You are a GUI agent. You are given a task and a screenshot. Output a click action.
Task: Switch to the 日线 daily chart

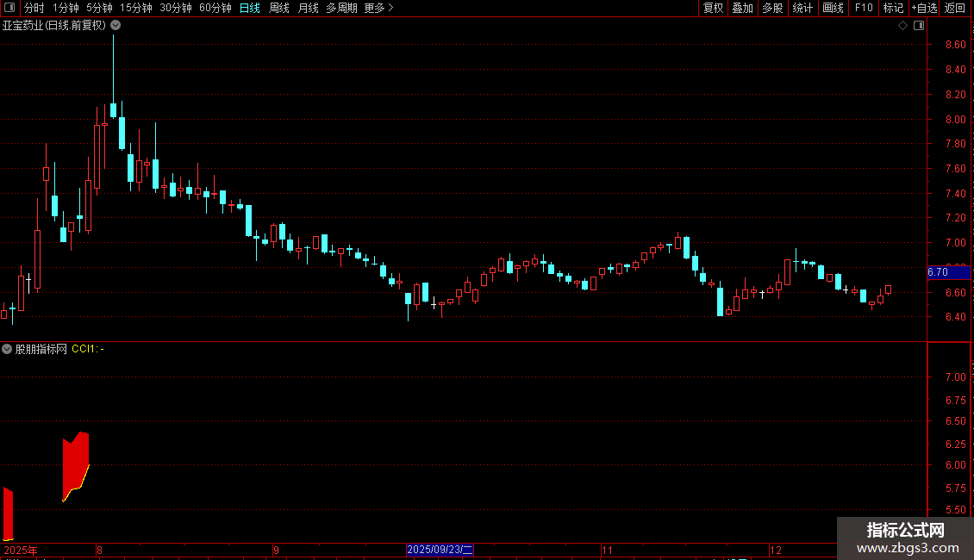(250, 8)
